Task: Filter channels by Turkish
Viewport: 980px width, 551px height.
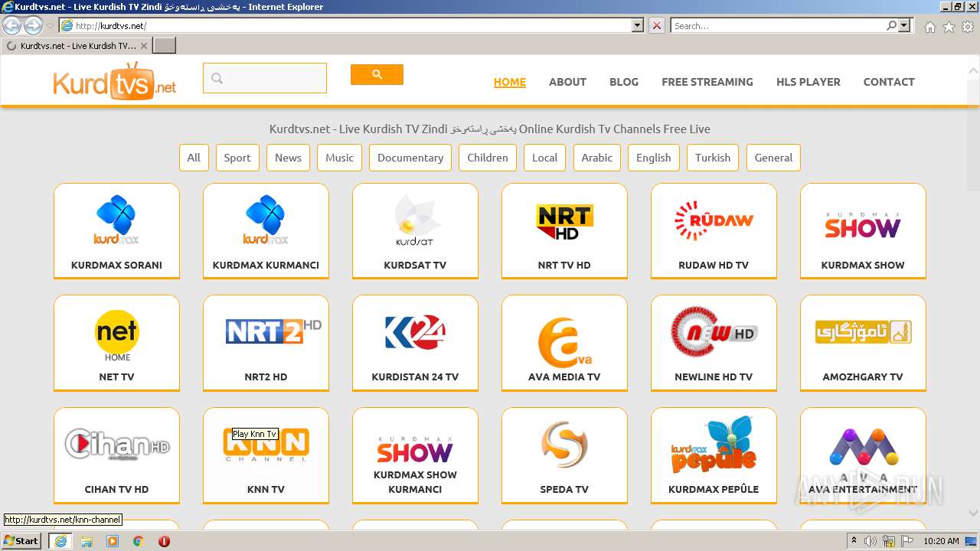Action: tap(713, 158)
